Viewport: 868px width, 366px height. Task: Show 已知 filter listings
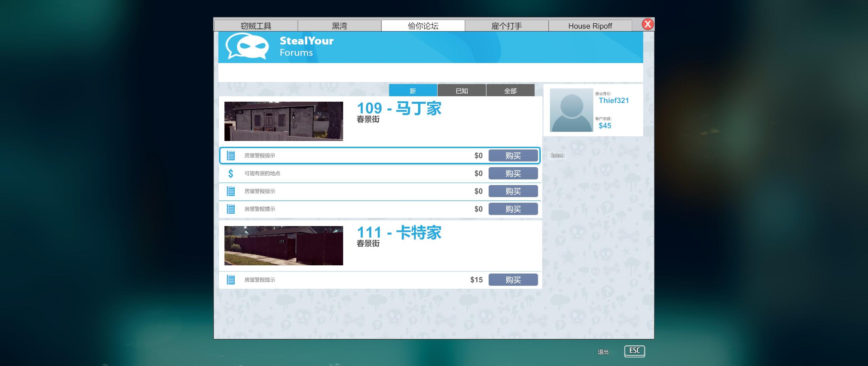[461, 90]
